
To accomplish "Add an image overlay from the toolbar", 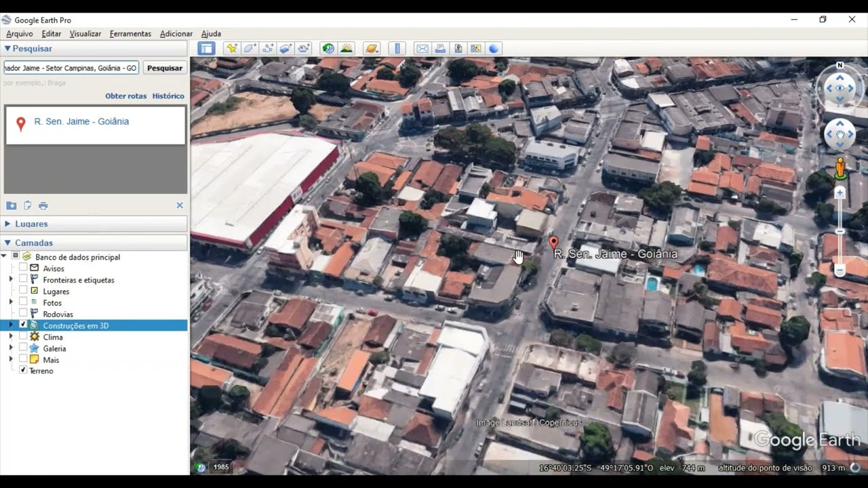I will (x=285, y=48).
